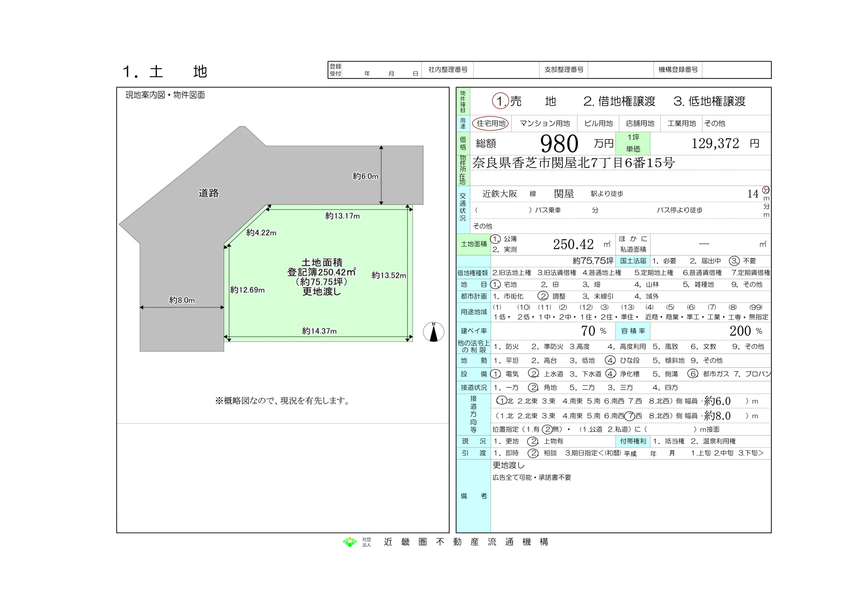This screenshot has height=614, width=868.
Task: Click the green flower logo at footer
Action: 350,542
